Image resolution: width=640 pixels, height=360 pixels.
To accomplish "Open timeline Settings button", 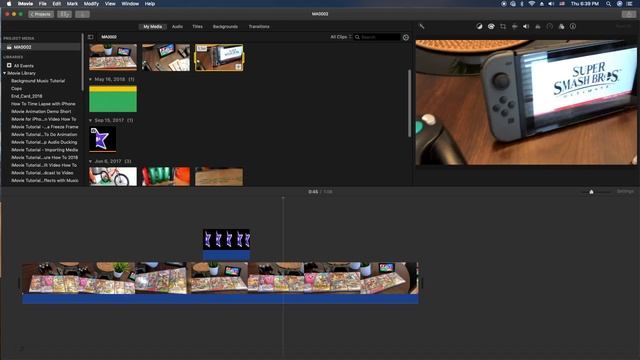I will [625, 191].
